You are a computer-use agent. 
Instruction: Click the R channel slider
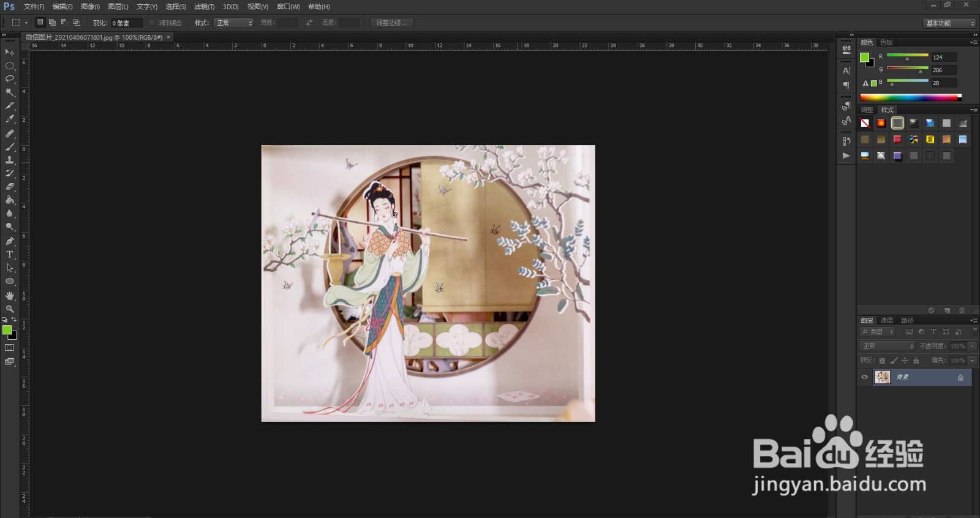coord(908,56)
